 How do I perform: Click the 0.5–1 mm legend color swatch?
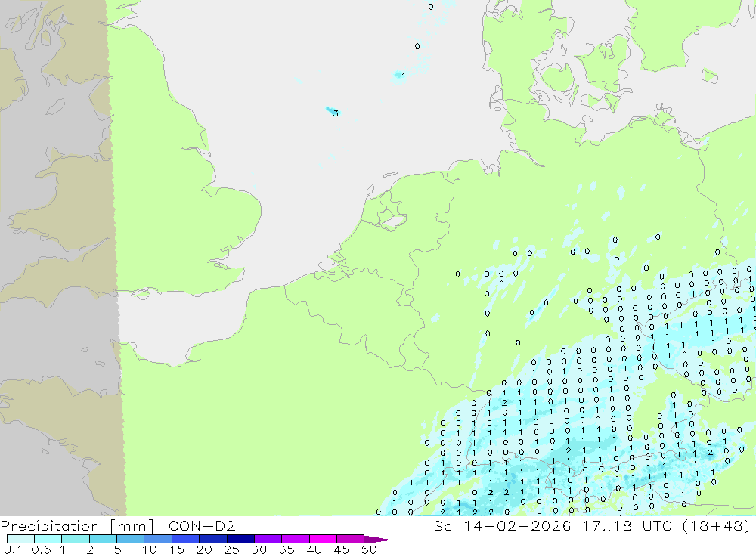tap(48, 539)
